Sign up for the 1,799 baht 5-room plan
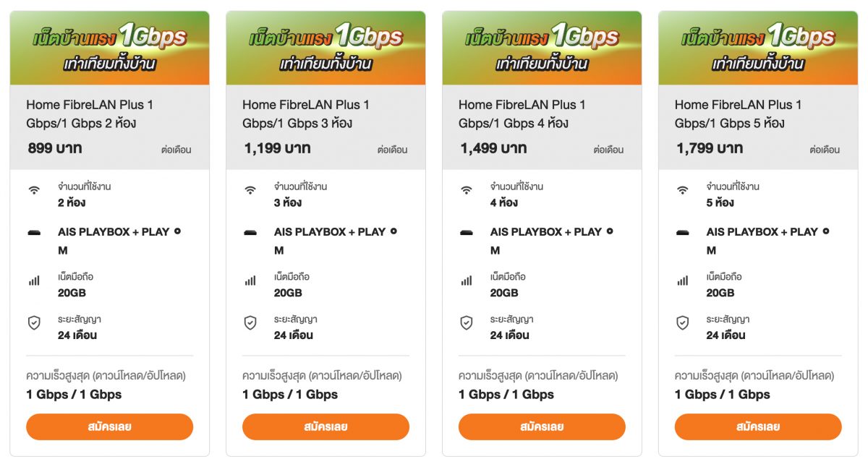Image resolution: width=868 pixels, height=467 pixels. 758,427
